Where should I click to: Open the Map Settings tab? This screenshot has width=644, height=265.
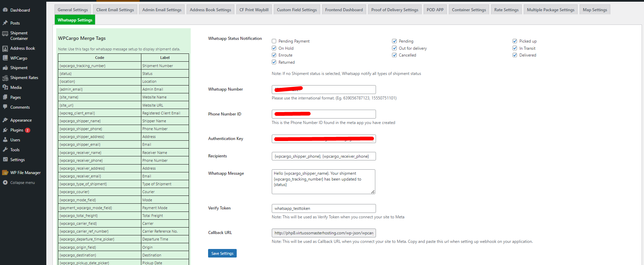(595, 10)
